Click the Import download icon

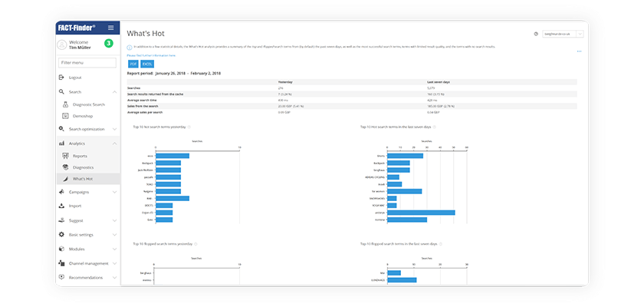(61, 206)
